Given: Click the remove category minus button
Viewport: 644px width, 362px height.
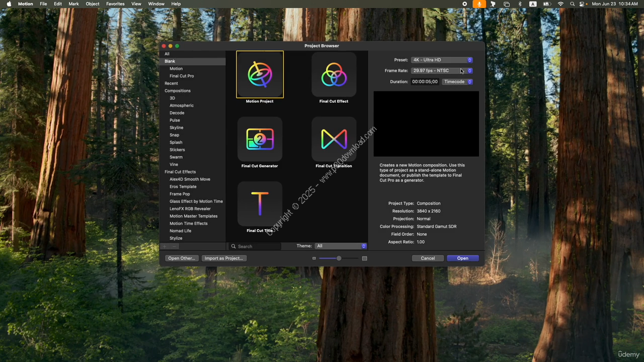Looking at the screenshot, I should pyautogui.click(x=174, y=246).
